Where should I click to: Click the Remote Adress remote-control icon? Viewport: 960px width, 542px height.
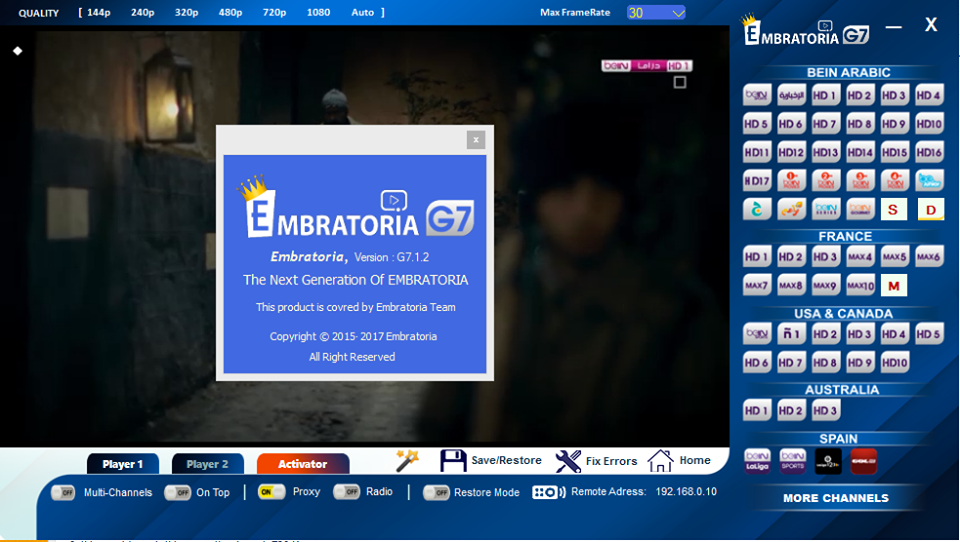coord(549,492)
